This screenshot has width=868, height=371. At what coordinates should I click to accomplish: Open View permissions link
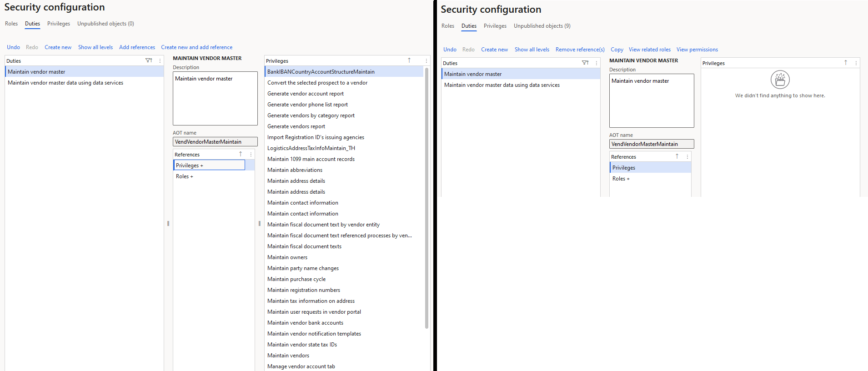pyautogui.click(x=697, y=50)
